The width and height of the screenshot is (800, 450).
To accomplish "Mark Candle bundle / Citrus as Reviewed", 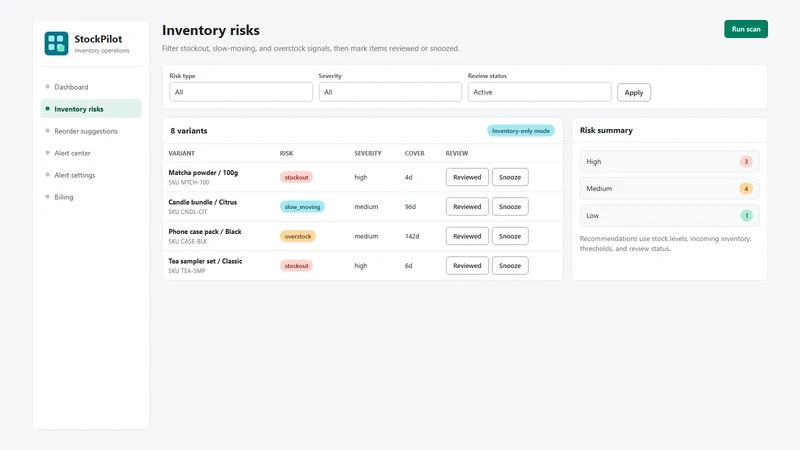I will pos(467,207).
